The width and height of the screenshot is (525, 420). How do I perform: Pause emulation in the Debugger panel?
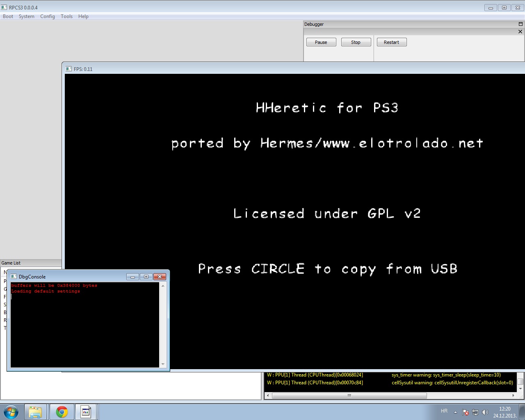(321, 42)
